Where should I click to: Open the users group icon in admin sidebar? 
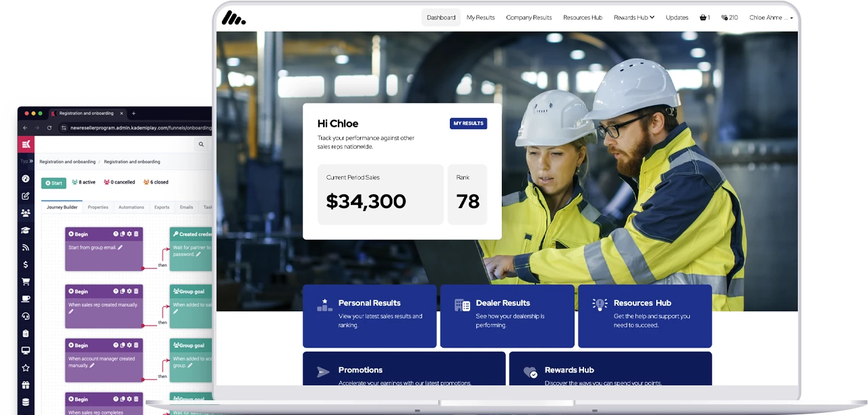click(x=26, y=213)
